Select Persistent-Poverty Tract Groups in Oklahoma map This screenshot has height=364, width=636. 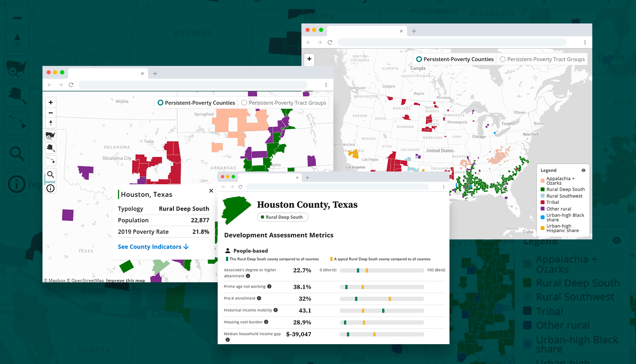[x=244, y=103]
